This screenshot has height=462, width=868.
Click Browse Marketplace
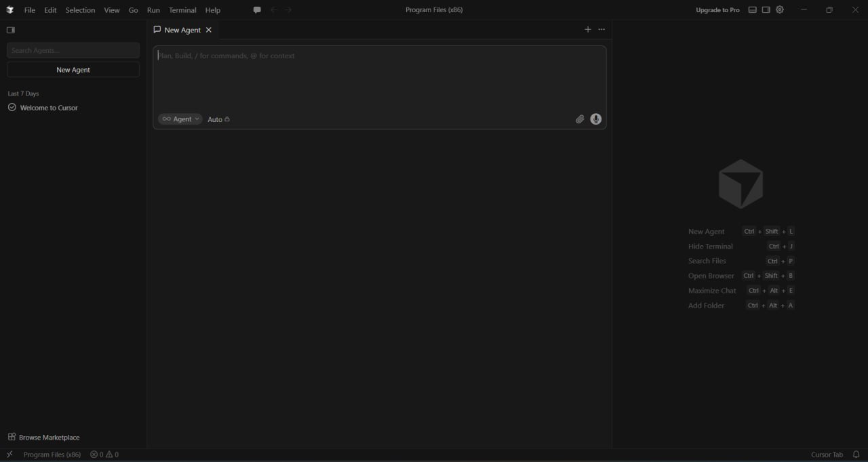(50, 438)
